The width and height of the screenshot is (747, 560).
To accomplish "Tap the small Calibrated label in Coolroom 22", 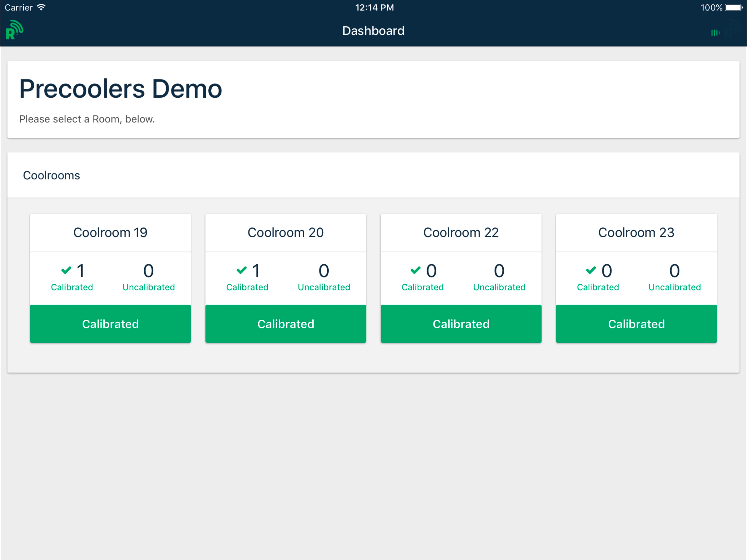I will (422, 287).
